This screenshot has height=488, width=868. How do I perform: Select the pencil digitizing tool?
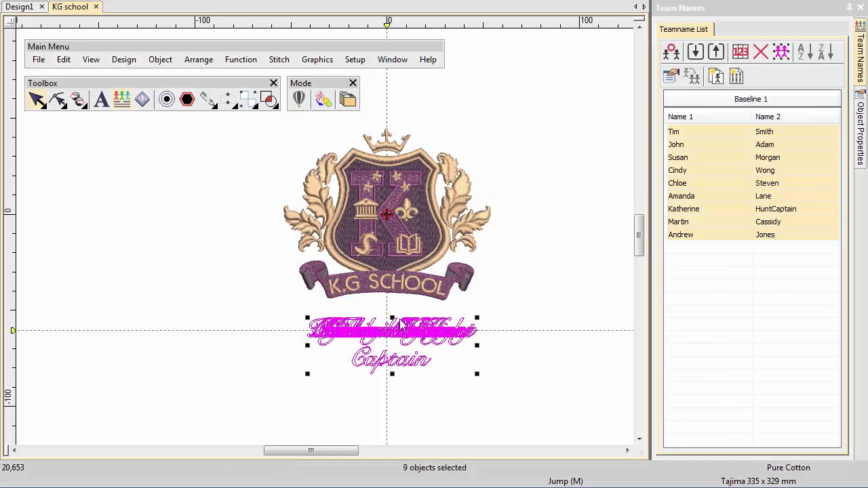pyautogui.click(x=208, y=100)
